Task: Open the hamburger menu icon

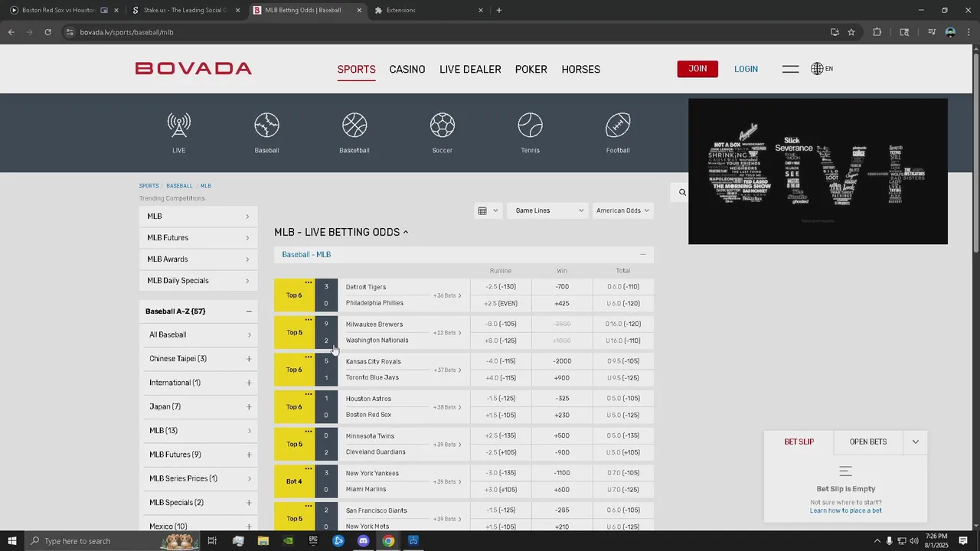Action: pyautogui.click(x=791, y=69)
